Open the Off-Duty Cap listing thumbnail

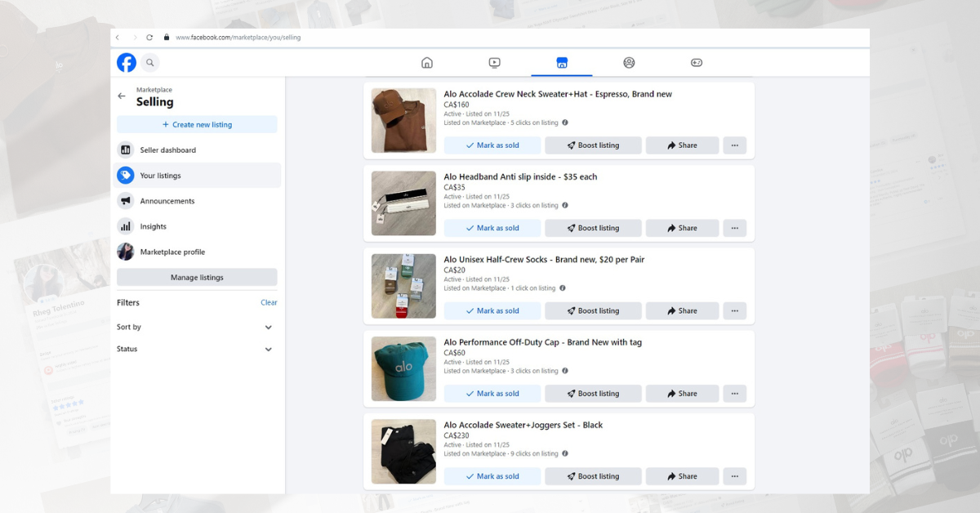click(x=403, y=368)
